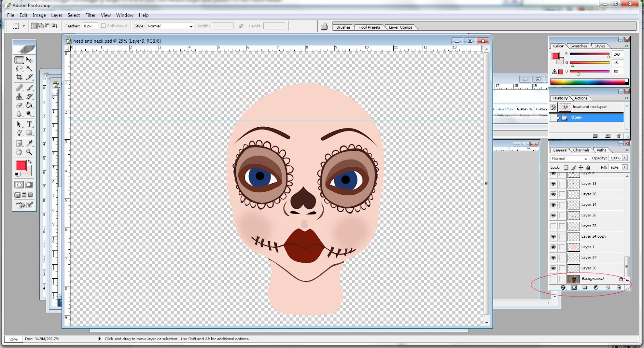Create a new layer in Layers panel
The width and height of the screenshot is (644, 348).
[608, 288]
